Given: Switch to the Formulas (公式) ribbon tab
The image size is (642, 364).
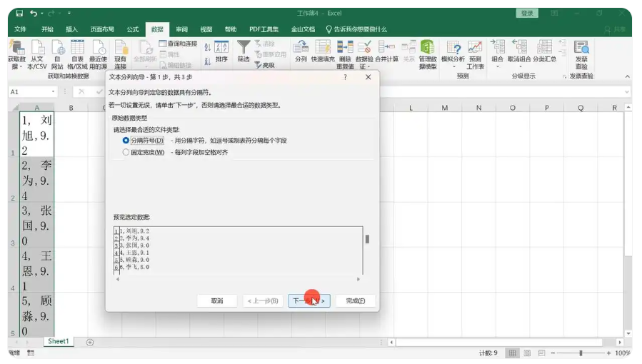Looking at the screenshot, I should coord(133,29).
